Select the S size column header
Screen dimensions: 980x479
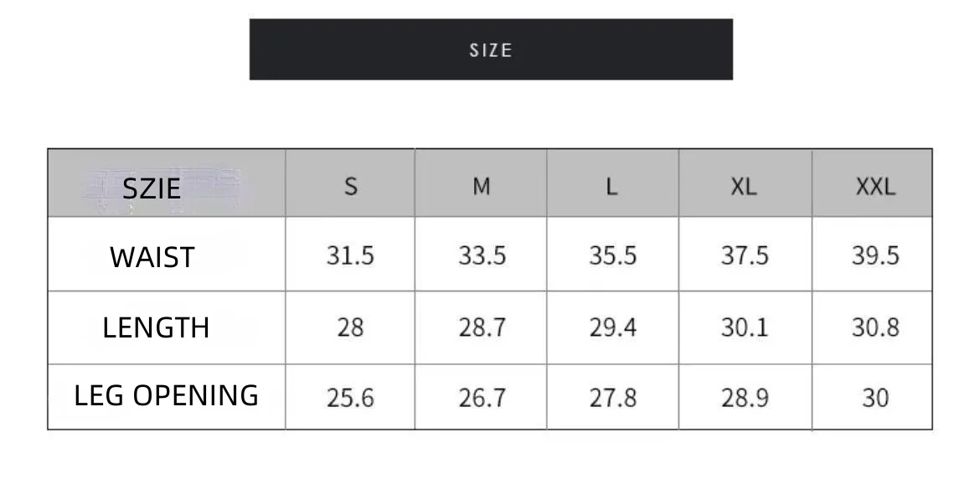click(350, 186)
